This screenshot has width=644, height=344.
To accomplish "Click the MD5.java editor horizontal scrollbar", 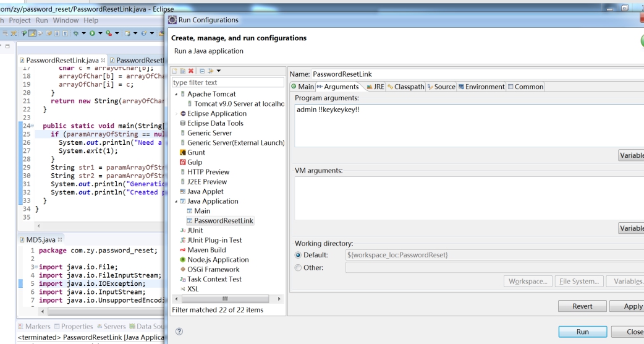I will click(x=106, y=312).
